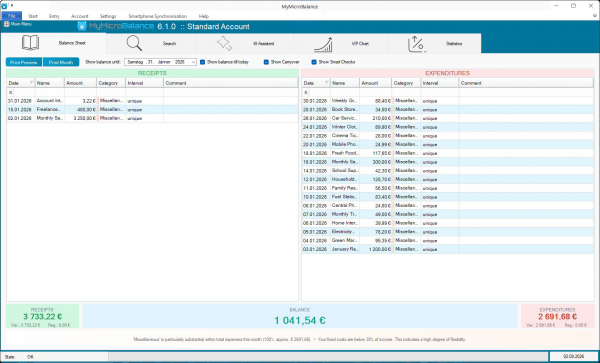The width and height of the screenshot is (600, 363).
Task: Click the Name filter field in the Expenditures filter row
Action: tap(345, 92)
